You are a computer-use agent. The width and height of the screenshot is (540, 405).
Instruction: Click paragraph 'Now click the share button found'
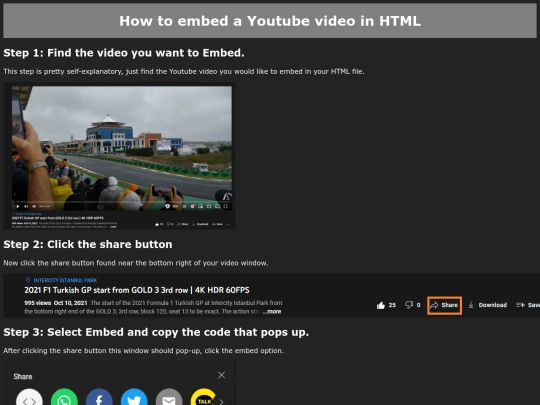coord(136,263)
